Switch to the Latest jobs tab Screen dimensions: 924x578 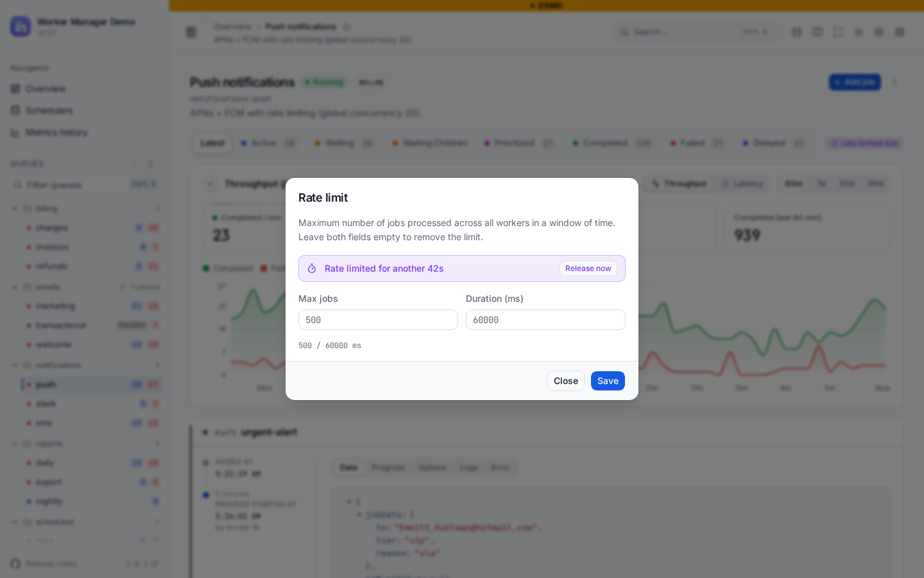pos(212,143)
